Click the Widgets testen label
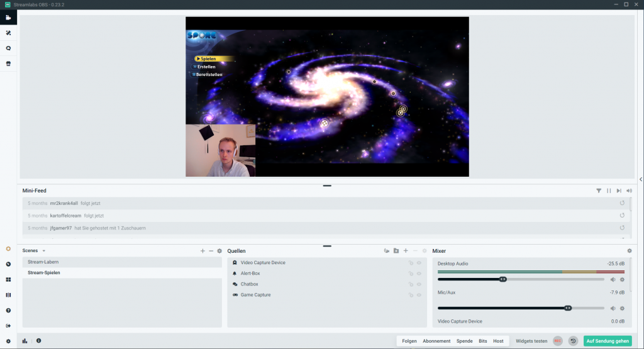 tap(531, 341)
